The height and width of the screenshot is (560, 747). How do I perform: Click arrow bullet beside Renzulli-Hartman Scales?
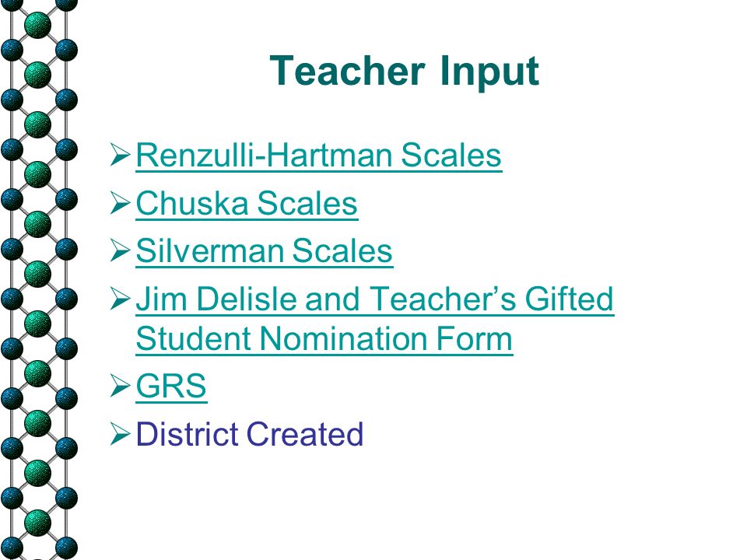(120, 154)
